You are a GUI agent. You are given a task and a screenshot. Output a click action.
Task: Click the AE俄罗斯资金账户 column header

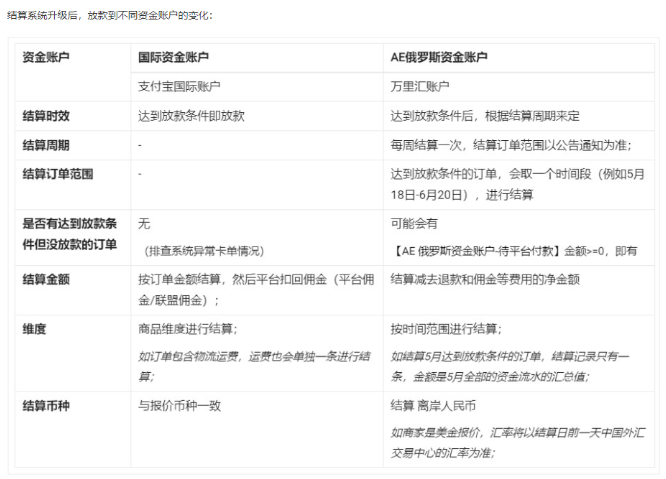pyautogui.click(x=439, y=58)
